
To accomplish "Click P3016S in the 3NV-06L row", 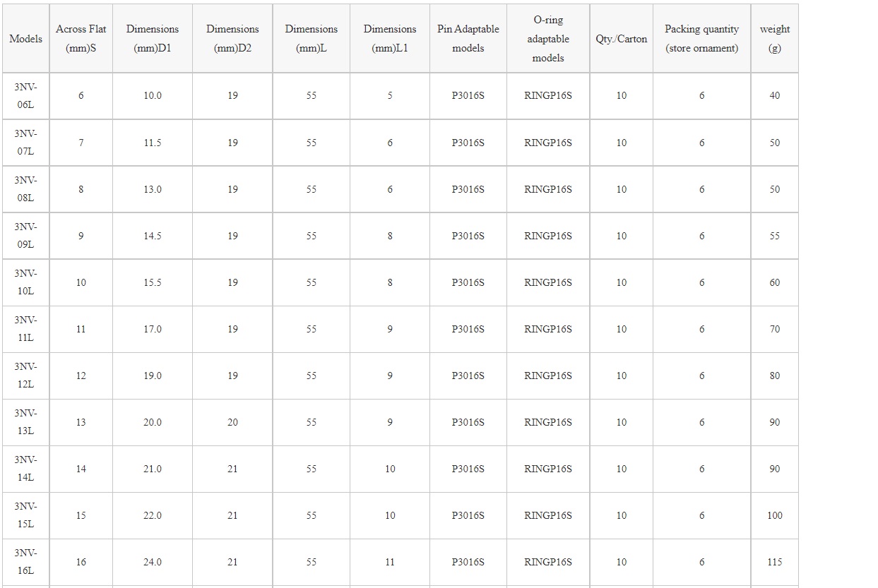I will [468, 95].
